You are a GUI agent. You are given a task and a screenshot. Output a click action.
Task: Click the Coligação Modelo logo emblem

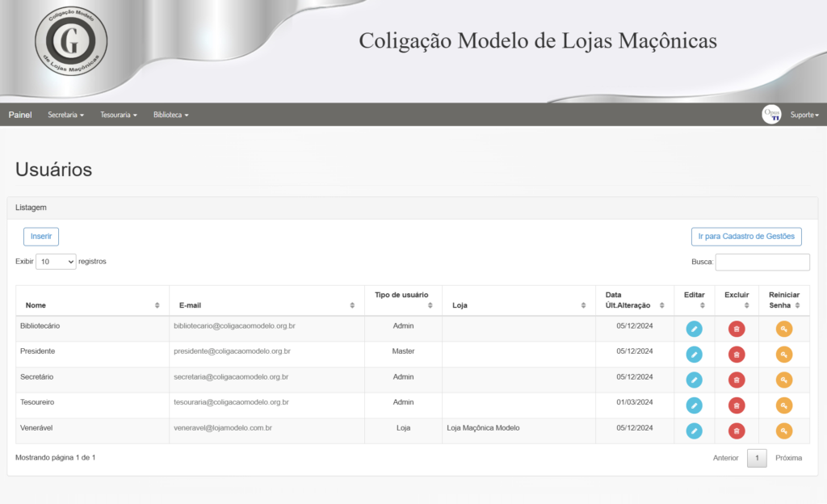click(71, 40)
